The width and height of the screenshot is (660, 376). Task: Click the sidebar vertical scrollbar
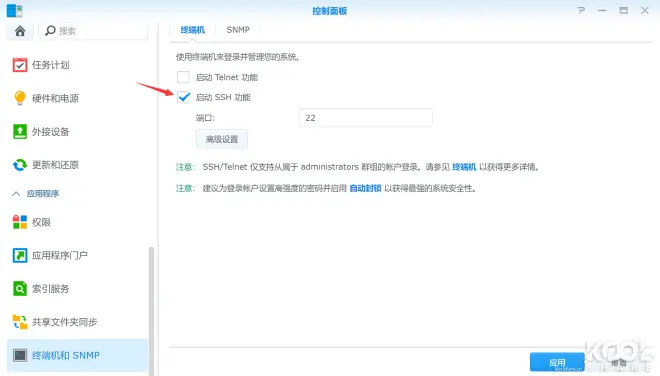click(x=151, y=311)
